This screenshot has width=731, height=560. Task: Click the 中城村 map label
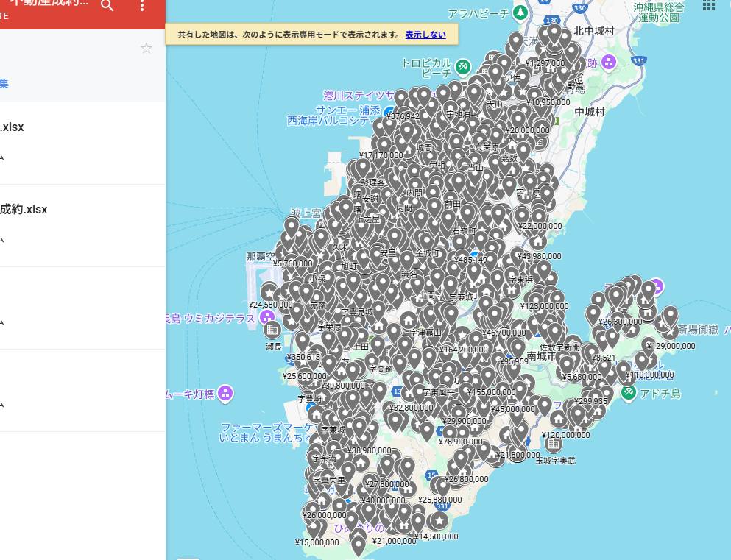[590, 112]
